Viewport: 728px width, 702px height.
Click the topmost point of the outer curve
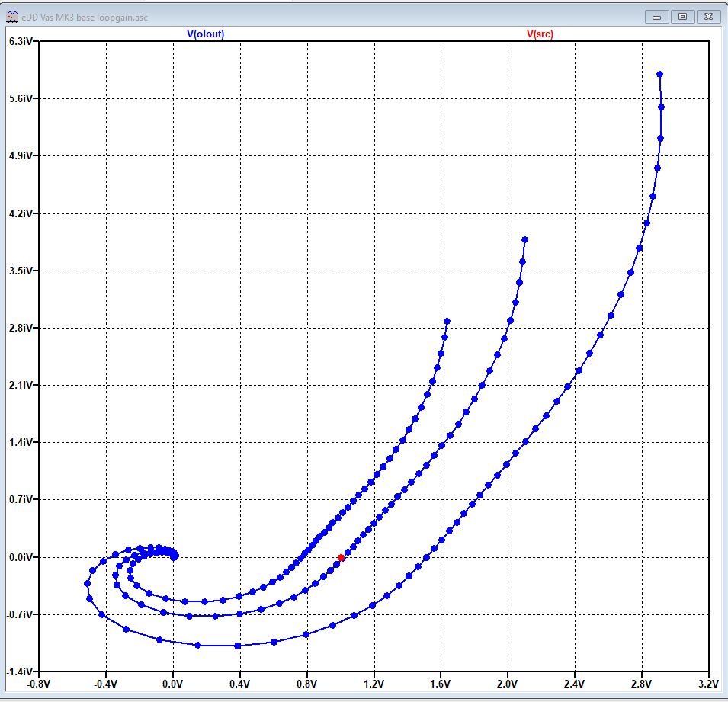click(659, 74)
